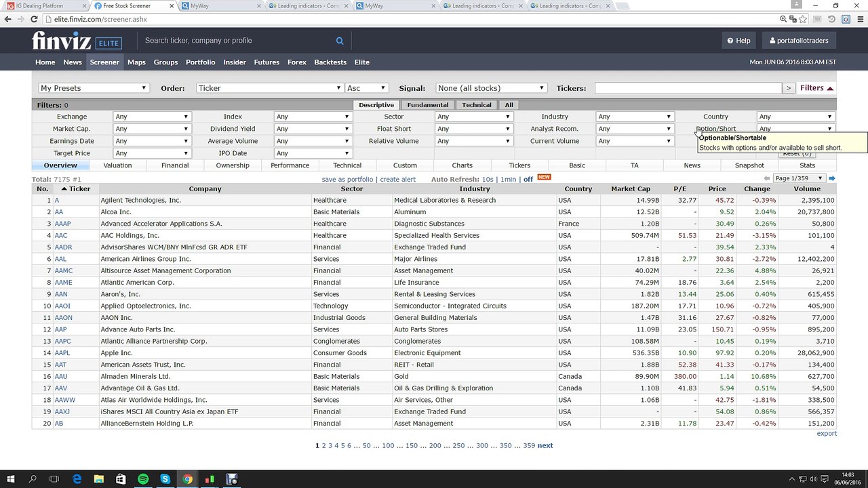Image resolution: width=868 pixels, height=488 pixels.
Task: Open the Exchange filter dropdown
Action: 151,117
